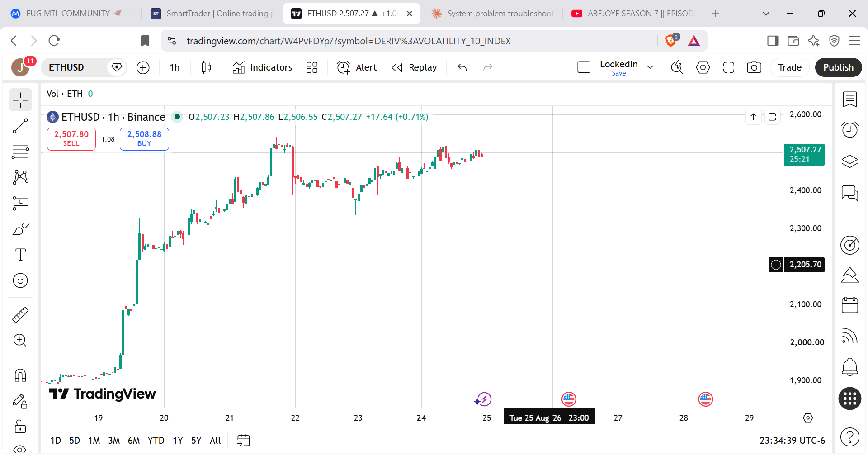The width and height of the screenshot is (868, 456).
Task: Open the watchlist panel icon
Action: (850, 99)
